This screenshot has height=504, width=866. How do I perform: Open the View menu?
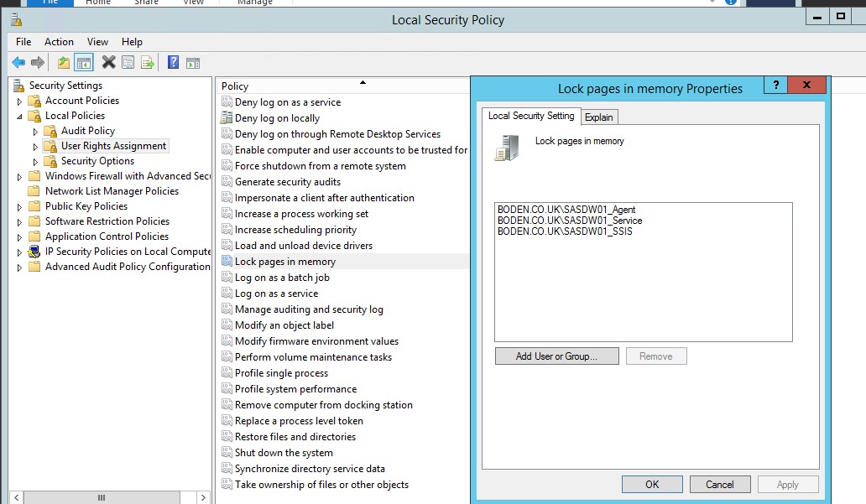(97, 42)
